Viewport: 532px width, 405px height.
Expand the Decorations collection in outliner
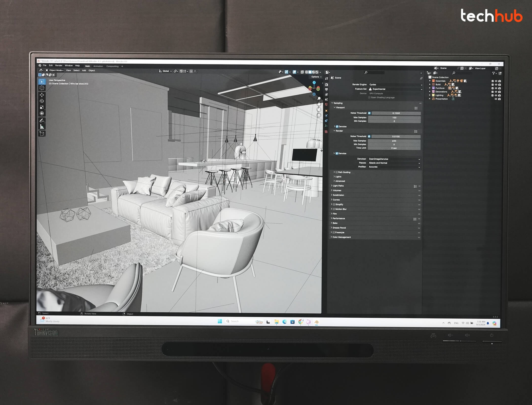coord(430,92)
